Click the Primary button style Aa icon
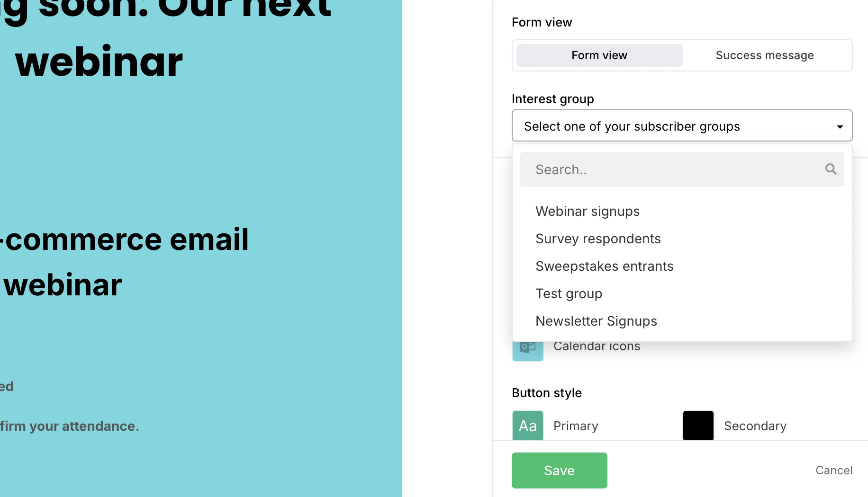 pos(527,426)
